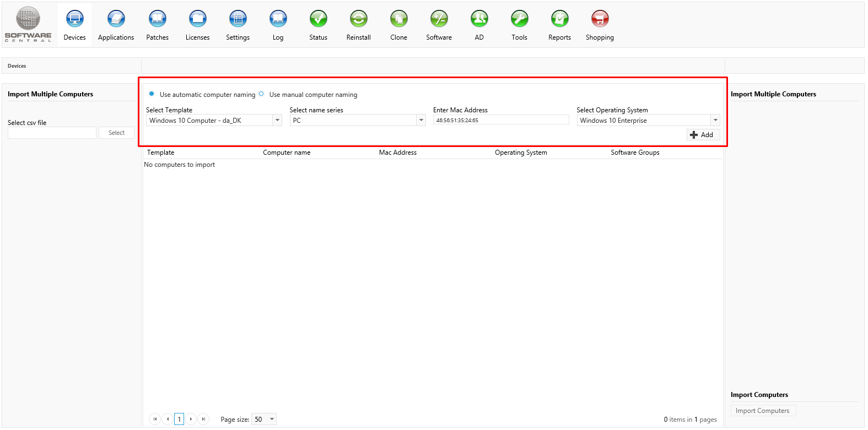Open the Tools toolbar icon

(x=520, y=19)
